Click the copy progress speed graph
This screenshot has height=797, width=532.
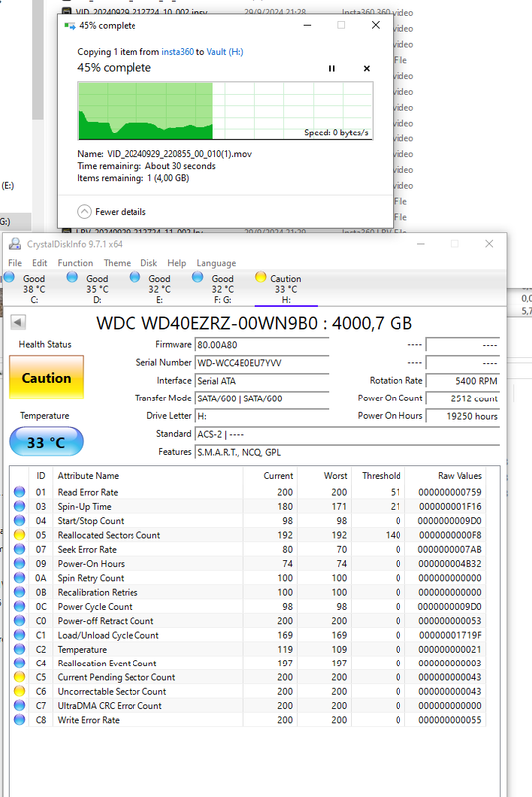(x=225, y=111)
